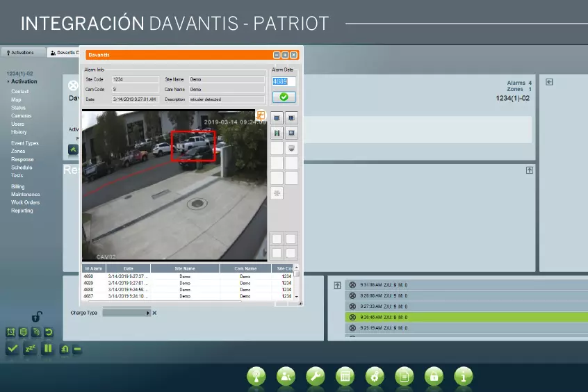
Task: Collapse panel with left arrow icon near Alarms count
Action: point(549,82)
